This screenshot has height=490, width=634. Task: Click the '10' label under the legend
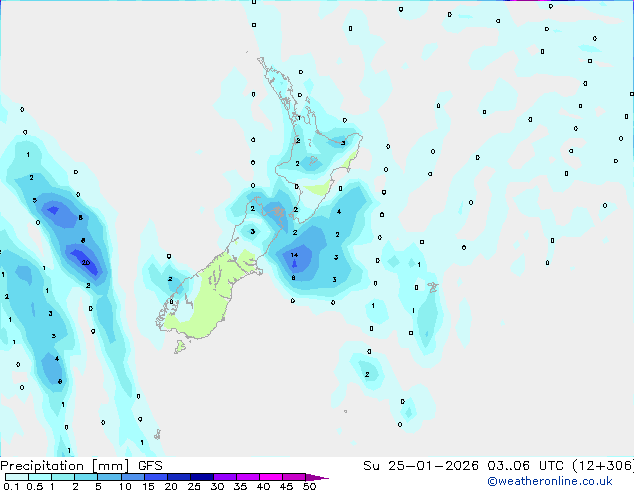tap(125, 486)
